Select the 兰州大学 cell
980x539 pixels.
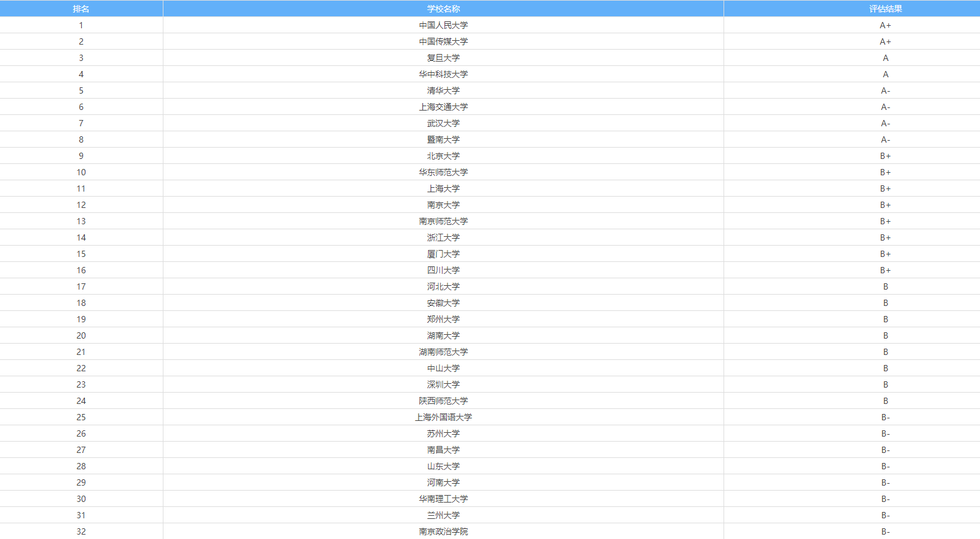pos(443,515)
